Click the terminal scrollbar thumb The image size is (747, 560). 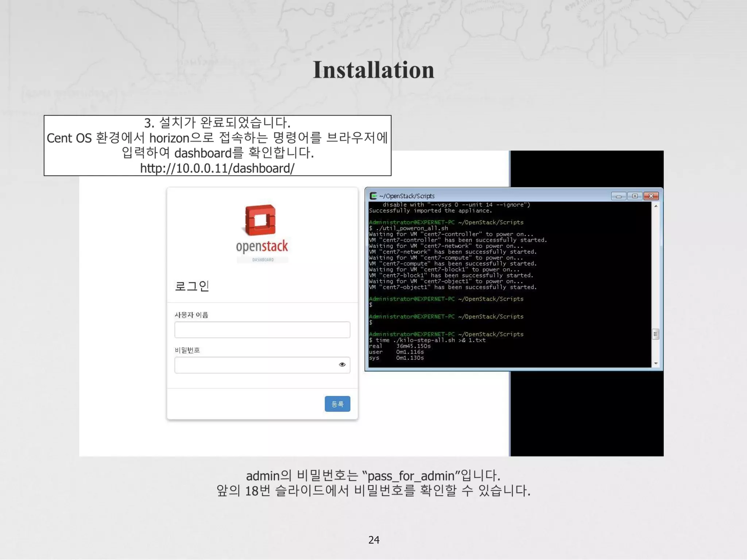pyautogui.click(x=655, y=334)
